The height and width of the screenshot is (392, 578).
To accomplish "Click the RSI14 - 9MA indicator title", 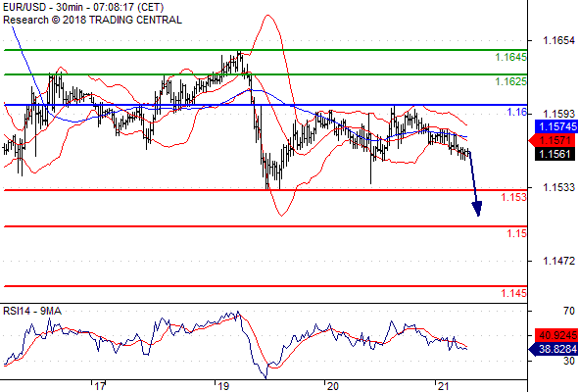I will pos(32,312).
